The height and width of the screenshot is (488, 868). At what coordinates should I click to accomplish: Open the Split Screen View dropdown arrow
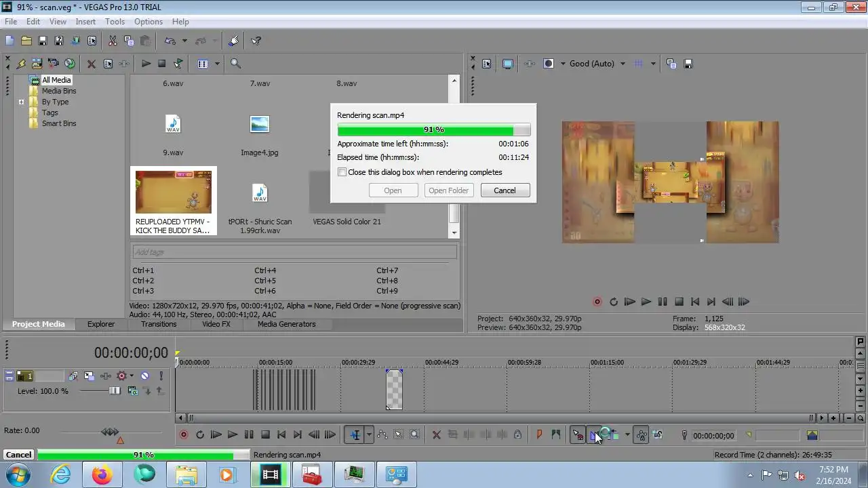(562, 64)
